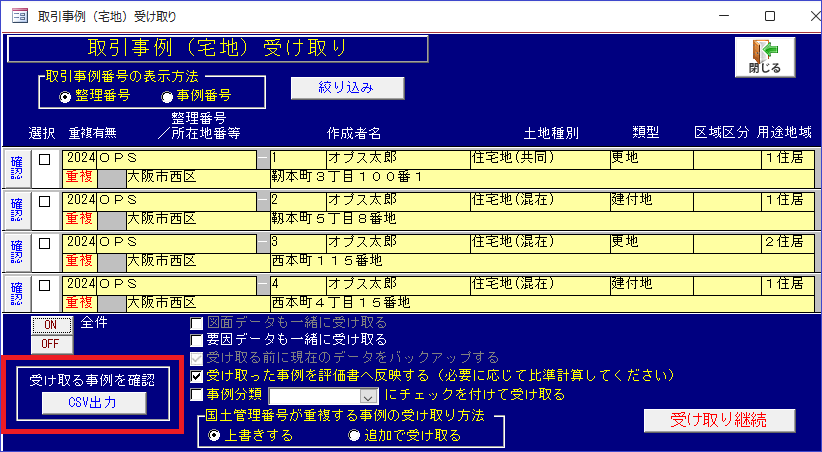
Task: Click 確認 icon for row 2
Action: [x=16, y=209]
